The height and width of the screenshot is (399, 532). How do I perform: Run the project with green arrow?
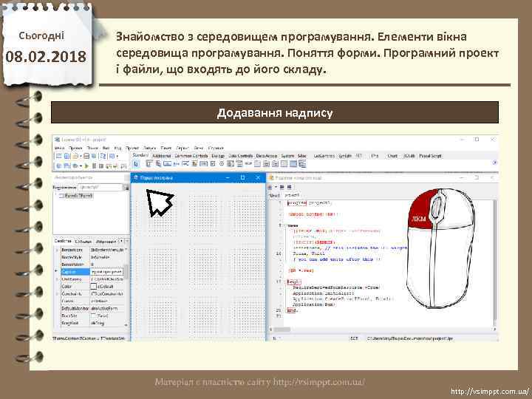[86, 166]
